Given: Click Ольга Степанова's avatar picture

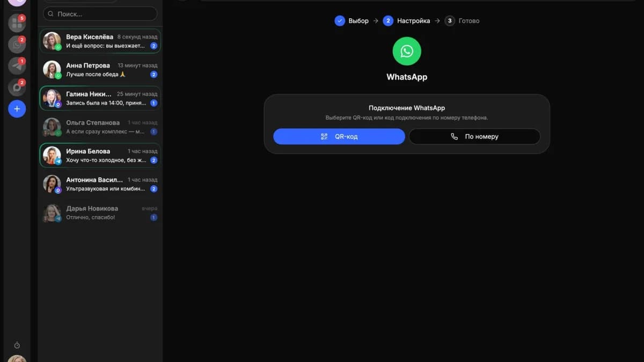Looking at the screenshot, I should (52, 127).
